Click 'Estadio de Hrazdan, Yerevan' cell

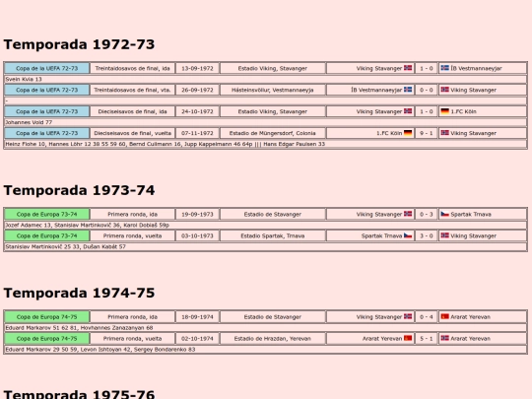tap(273, 338)
